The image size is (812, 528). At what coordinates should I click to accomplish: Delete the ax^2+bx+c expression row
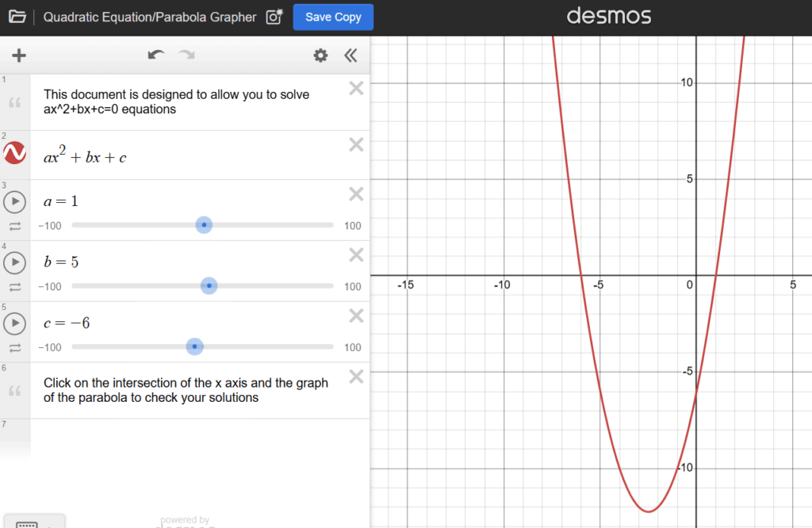coord(356,144)
